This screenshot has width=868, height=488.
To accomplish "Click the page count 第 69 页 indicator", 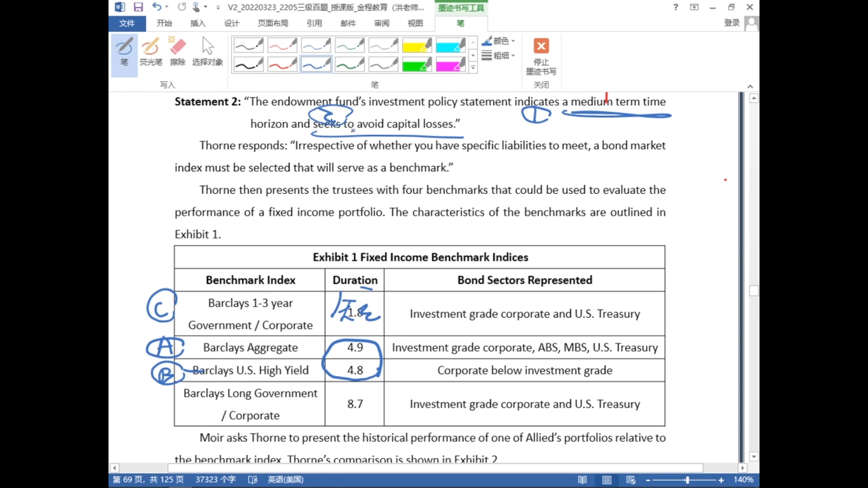I will [x=148, y=480].
